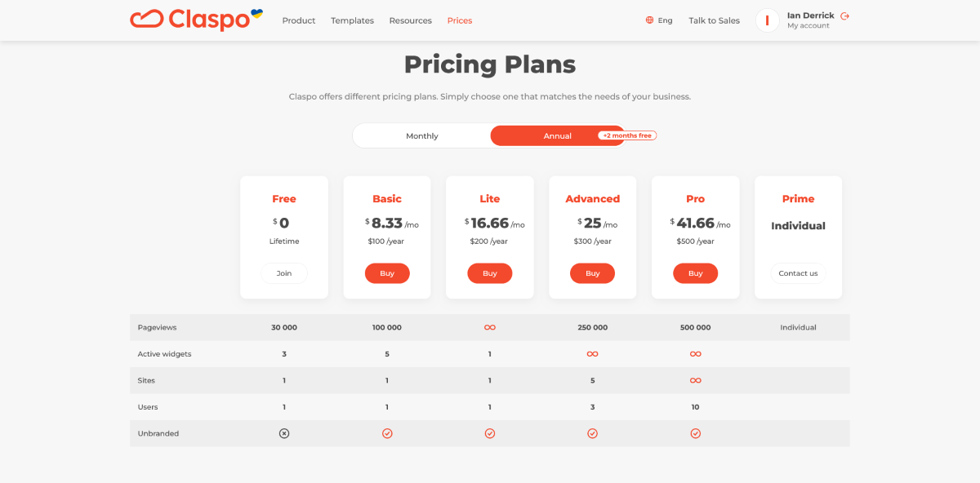This screenshot has height=483, width=980.
Task: Go to the Prices page
Action: 460,20
